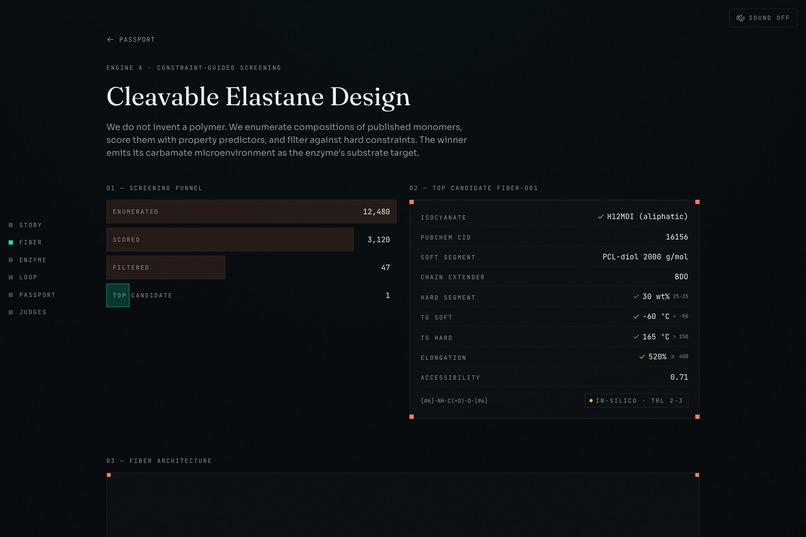Click the 12,480 enumerated count
Viewport: 806px width, 537px height.
pyautogui.click(x=376, y=212)
